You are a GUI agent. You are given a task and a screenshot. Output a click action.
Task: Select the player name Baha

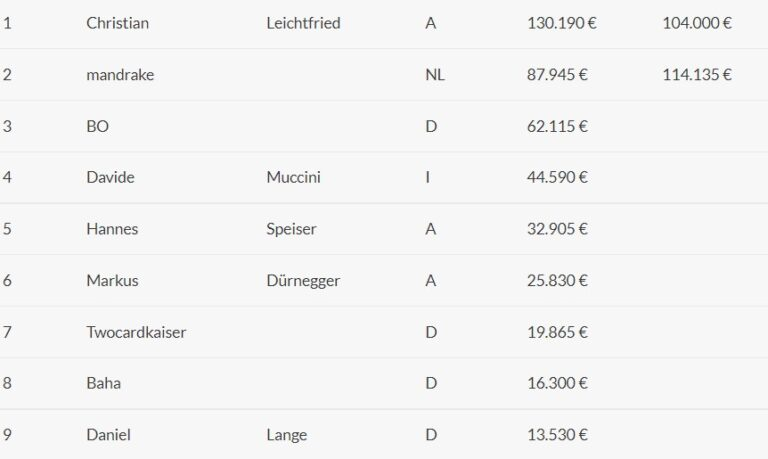[103, 383]
